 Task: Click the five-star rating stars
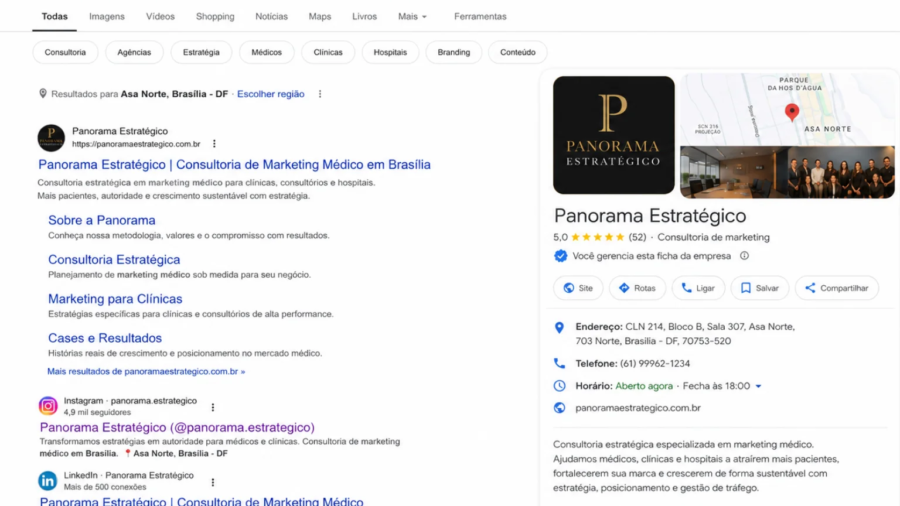[x=598, y=237]
